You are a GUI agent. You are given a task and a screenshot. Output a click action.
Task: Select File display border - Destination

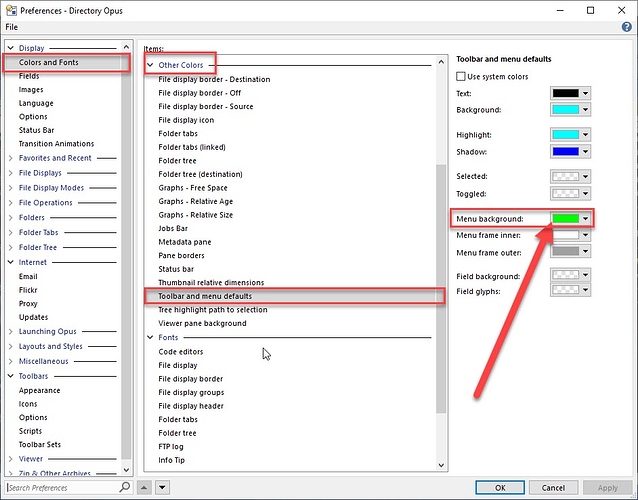214,79
